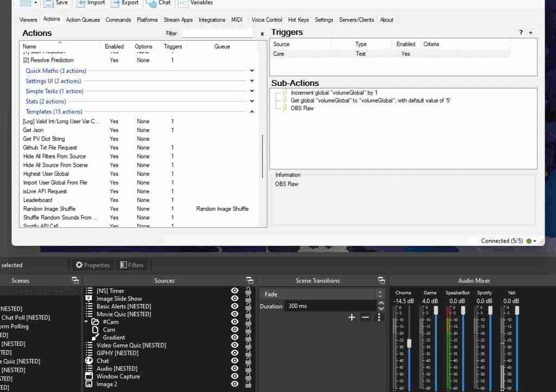
Task: Hide the [NS] Timer source
Action: (x=235, y=290)
